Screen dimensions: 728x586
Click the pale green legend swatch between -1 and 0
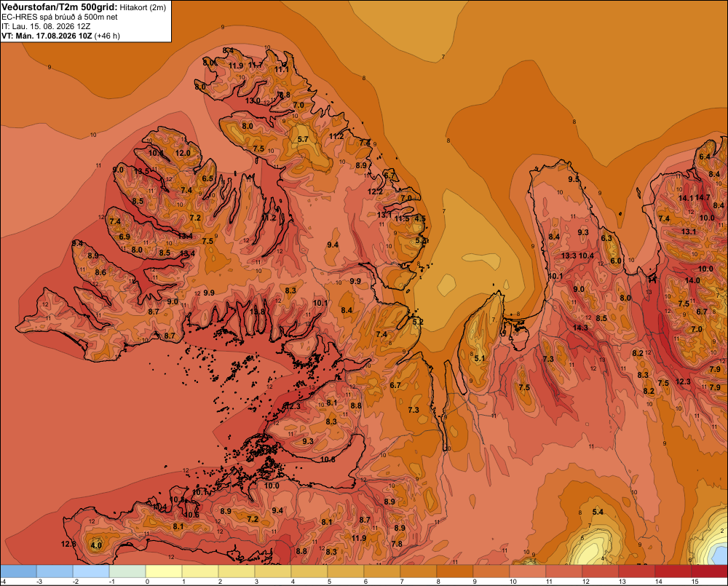pos(127,571)
